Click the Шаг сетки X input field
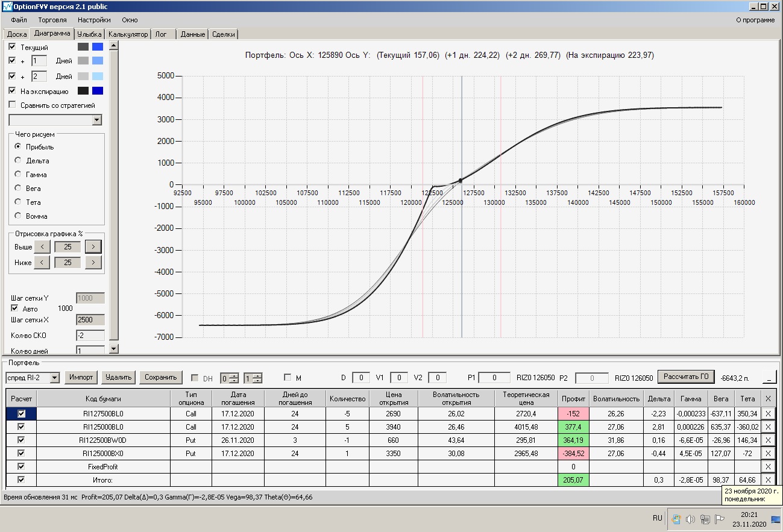The height and width of the screenshot is (532, 783). (90, 319)
